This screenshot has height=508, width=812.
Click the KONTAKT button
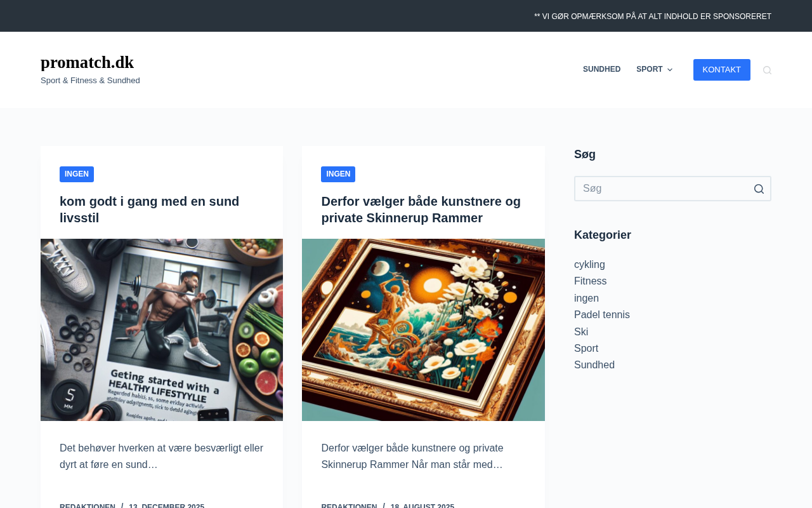[722, 70]
